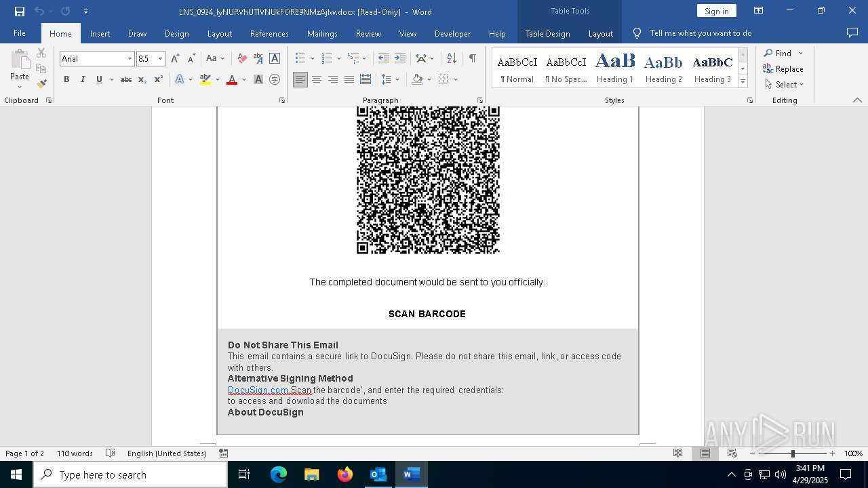This screenshot has height=488, width=868.
Task: Apply yellow Text Highlight Color
Action: pyautogui.click(x=205, y=79)
